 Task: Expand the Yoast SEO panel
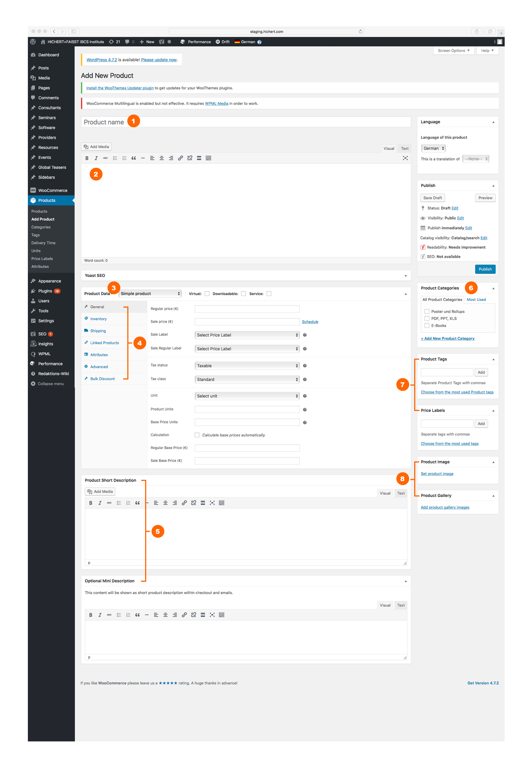click(x=406, y=276)
